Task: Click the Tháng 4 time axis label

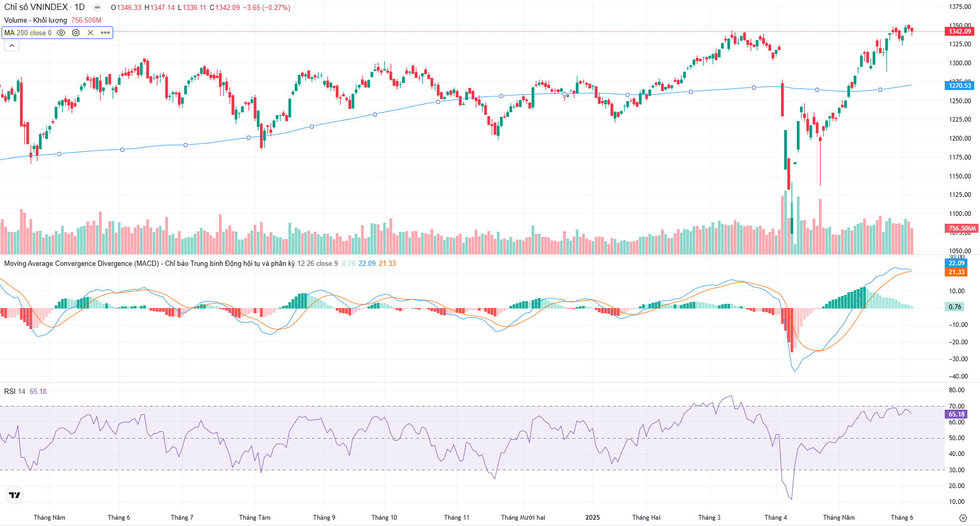Action: pyautogui.click(x=776, y=518)
